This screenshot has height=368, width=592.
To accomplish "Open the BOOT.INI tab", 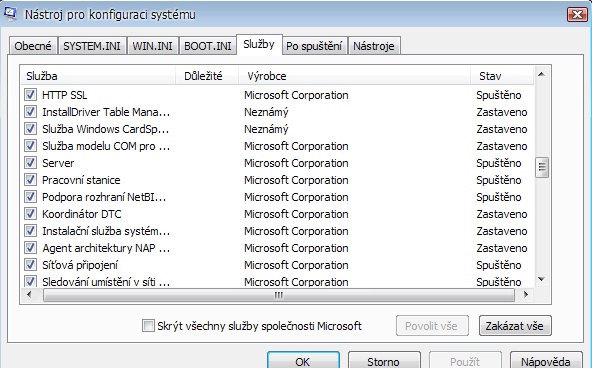I will [208, 46].
